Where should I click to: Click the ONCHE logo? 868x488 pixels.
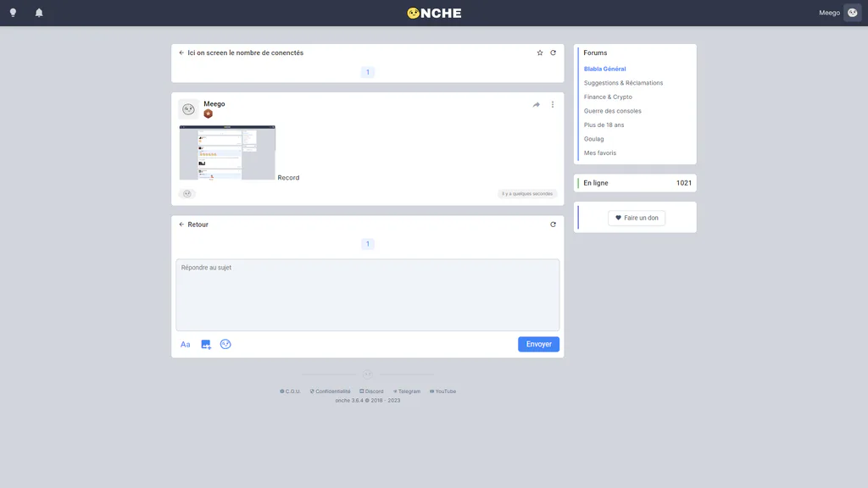434,14
